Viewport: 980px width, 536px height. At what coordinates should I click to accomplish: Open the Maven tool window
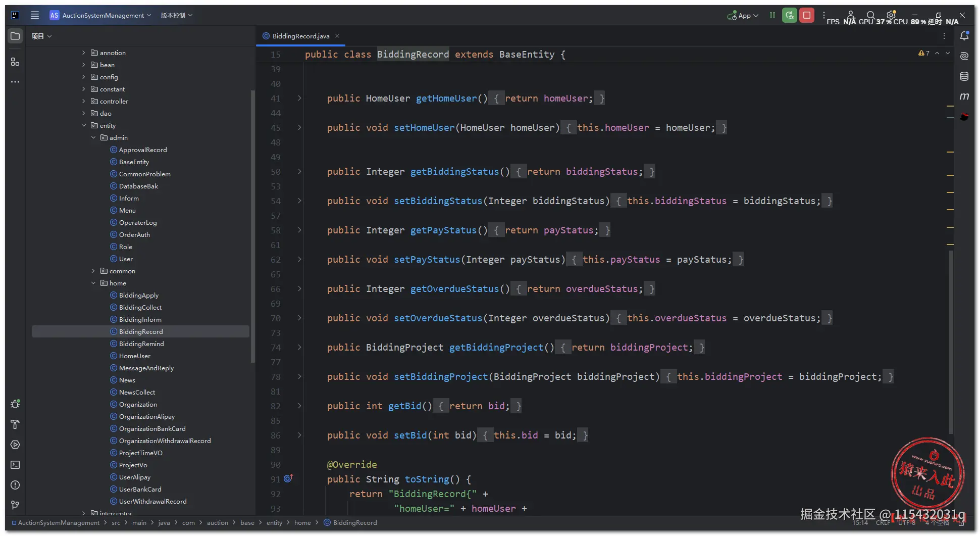coord(964,96)
